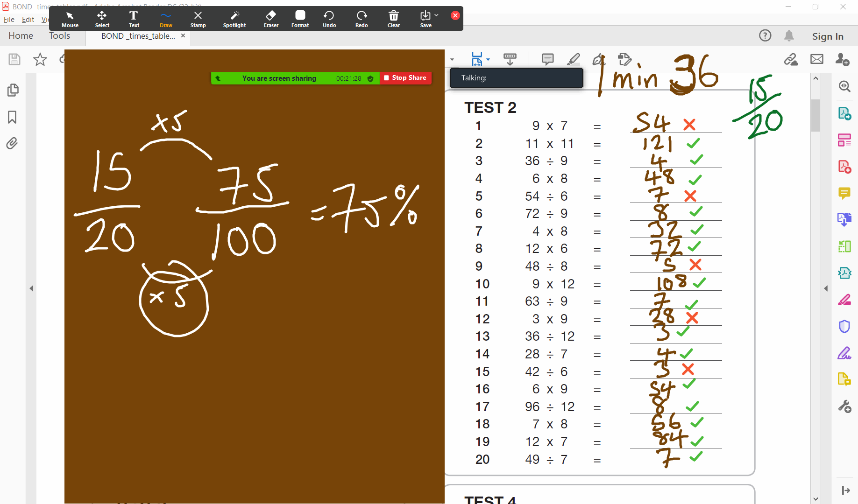The image size is (858, 504).
Task: Collapse the right tools pane arrow
Action: click(826, 288)
